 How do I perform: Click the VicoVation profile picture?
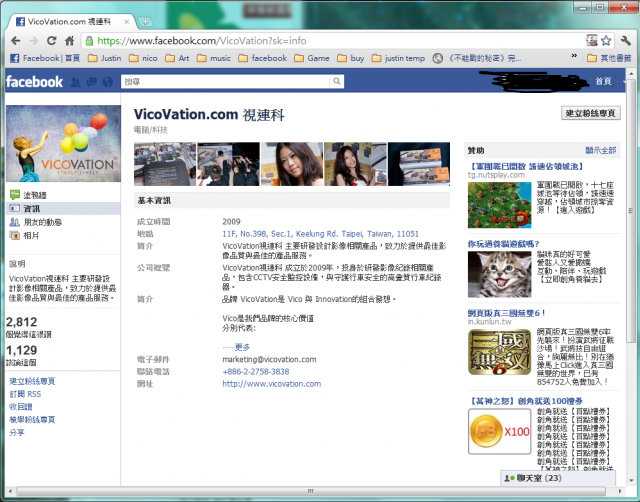pyautogui.click(x=63, y=143)
